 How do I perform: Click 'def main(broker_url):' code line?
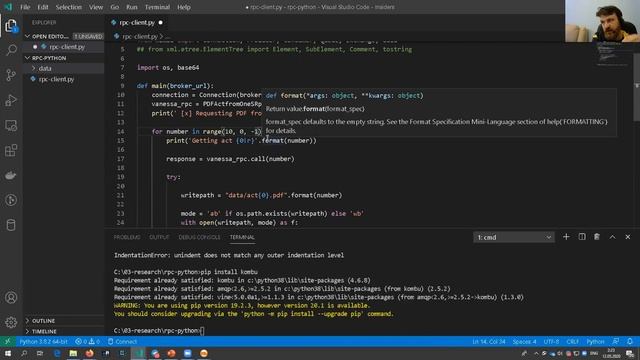pyautogui.click(x=175, y=86)
